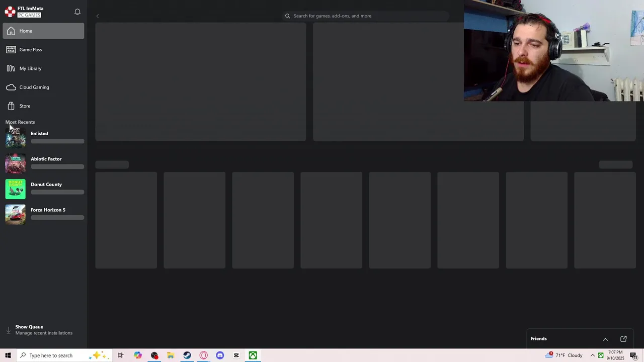Open Task View on the taskbar
Viewport: 644px width, 362px height.
121,355
